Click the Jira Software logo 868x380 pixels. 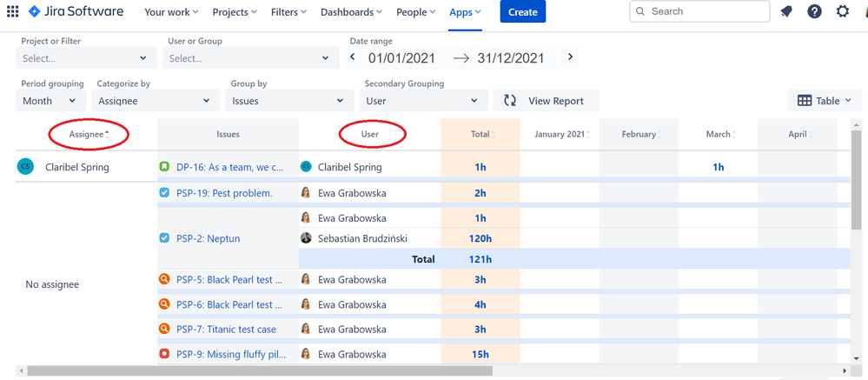pyautogui.click(x=76, y=12)
